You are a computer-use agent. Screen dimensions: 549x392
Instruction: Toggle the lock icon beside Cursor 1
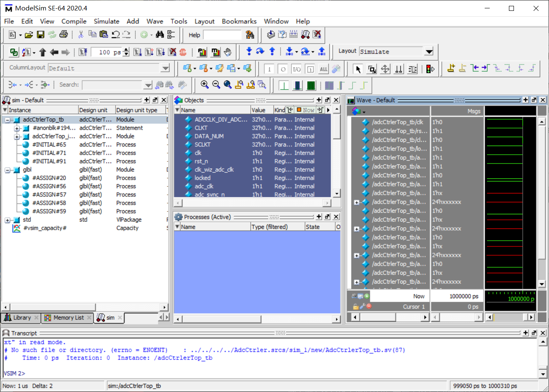tap(356, 307)
